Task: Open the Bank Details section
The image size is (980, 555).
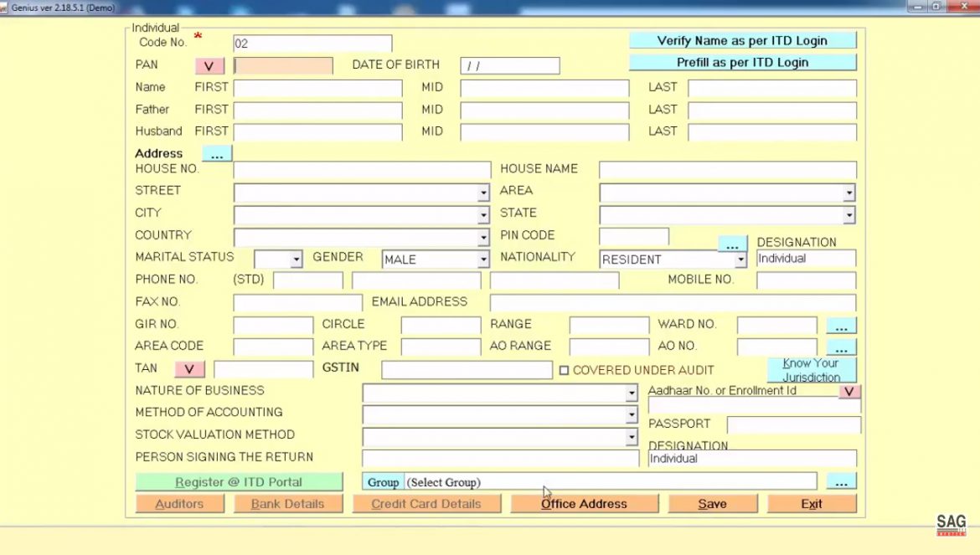Action: (x=287, y=504)
